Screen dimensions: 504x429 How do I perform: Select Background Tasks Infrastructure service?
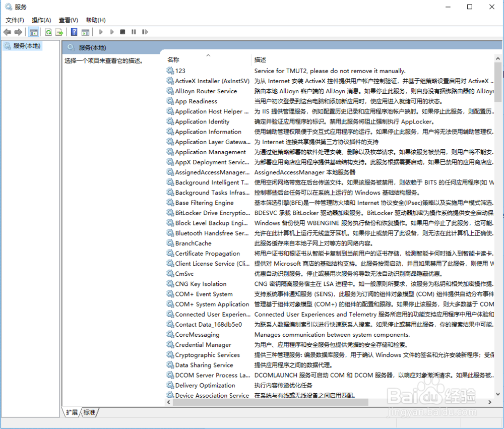(x=330, y=193)
